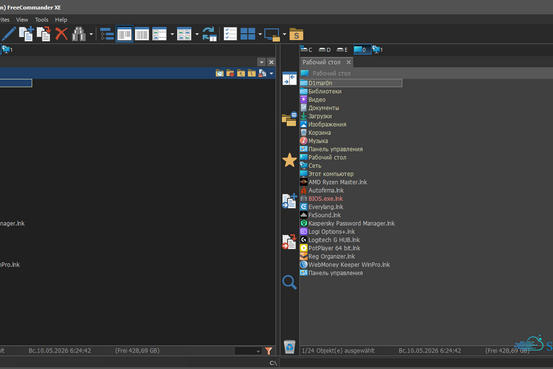This screenshot has height=369, width=553.
Task: Select network drive button 1 in left panel
Action: 7,50
